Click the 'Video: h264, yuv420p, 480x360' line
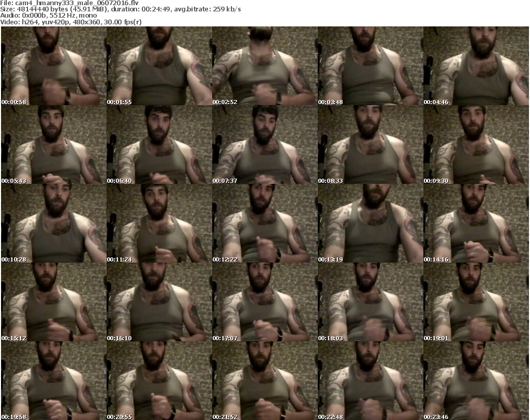Viewport: 530px width, 420px height. (70, 22)
